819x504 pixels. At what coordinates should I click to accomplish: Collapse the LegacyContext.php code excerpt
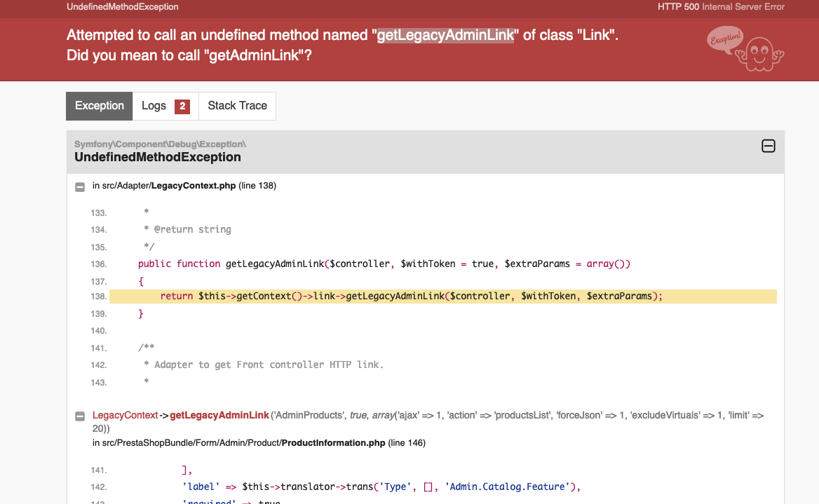80,186
